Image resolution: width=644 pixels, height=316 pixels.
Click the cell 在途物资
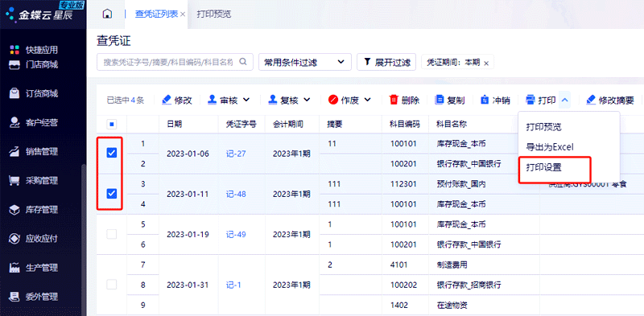(452, 306)
